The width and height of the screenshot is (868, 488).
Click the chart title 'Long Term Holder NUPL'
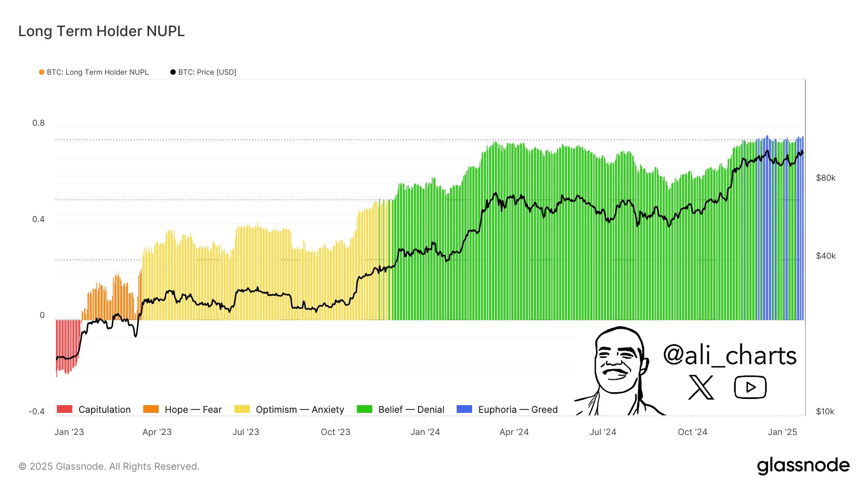(x=101, y=31)
